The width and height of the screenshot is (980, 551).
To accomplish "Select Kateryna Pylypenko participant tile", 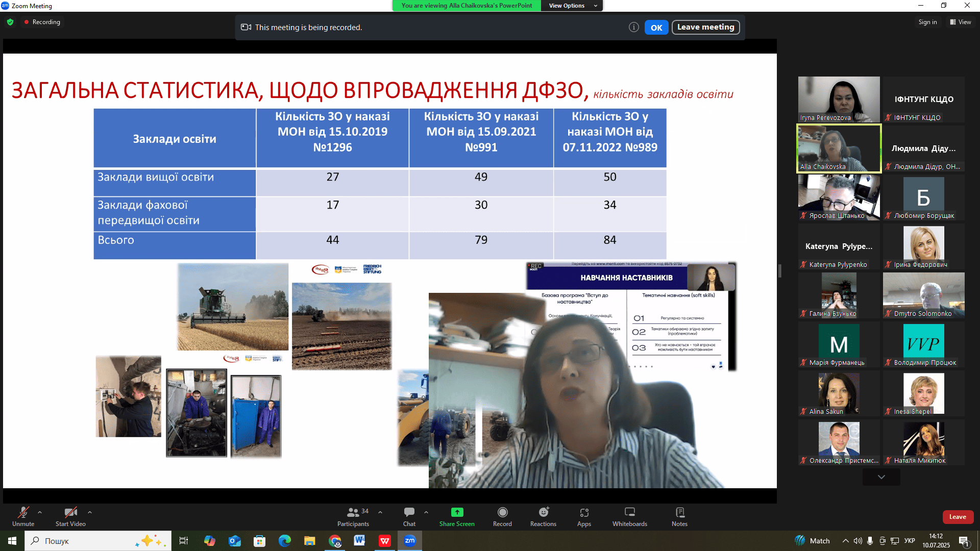I will tap(839, 246).
